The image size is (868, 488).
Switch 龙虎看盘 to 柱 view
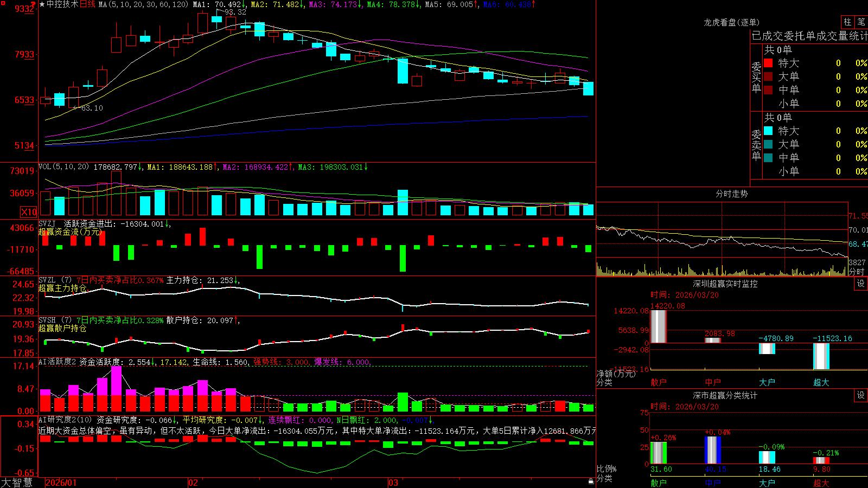pyautogui.click(x=847, y=22)
